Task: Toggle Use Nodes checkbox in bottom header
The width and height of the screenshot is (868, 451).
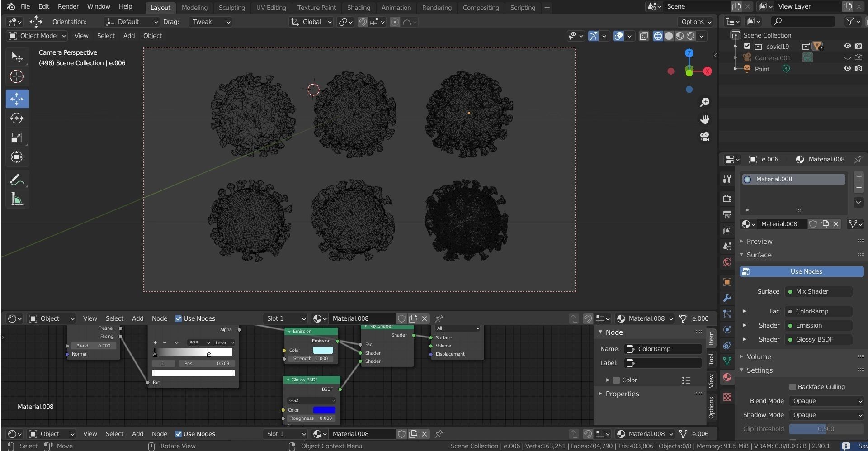Action: 178,434
